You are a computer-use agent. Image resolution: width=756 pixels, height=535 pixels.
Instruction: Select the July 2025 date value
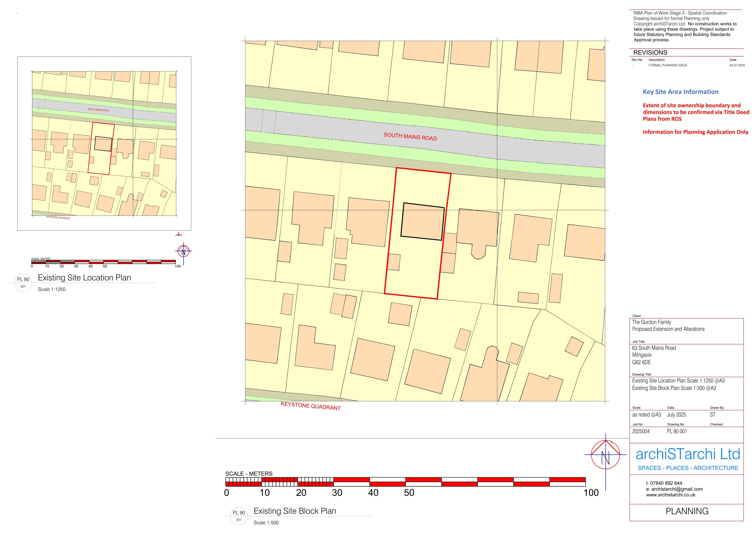pyautogui.click(x=676, y=415)
